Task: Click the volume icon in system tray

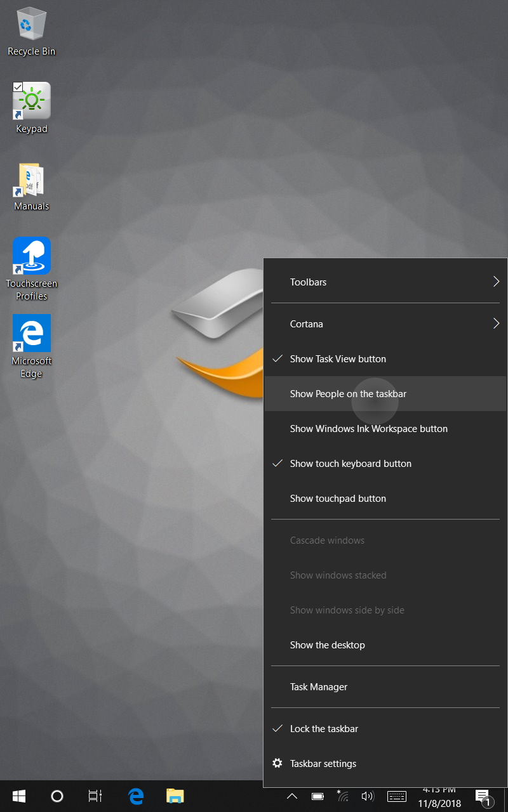Action: pyautogui.click(x=368, y=796)
